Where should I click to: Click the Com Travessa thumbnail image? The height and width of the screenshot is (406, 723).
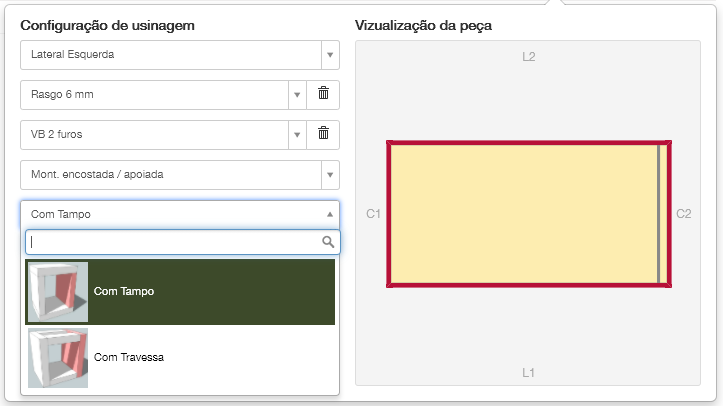point(58,357)
